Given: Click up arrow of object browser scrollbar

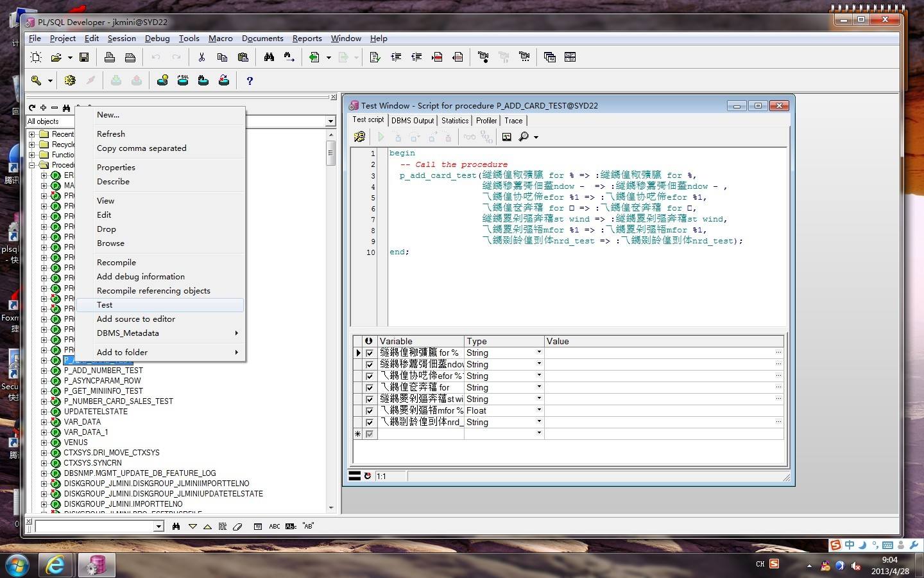Looking at the screenshot, I should (x=331, y=135).
